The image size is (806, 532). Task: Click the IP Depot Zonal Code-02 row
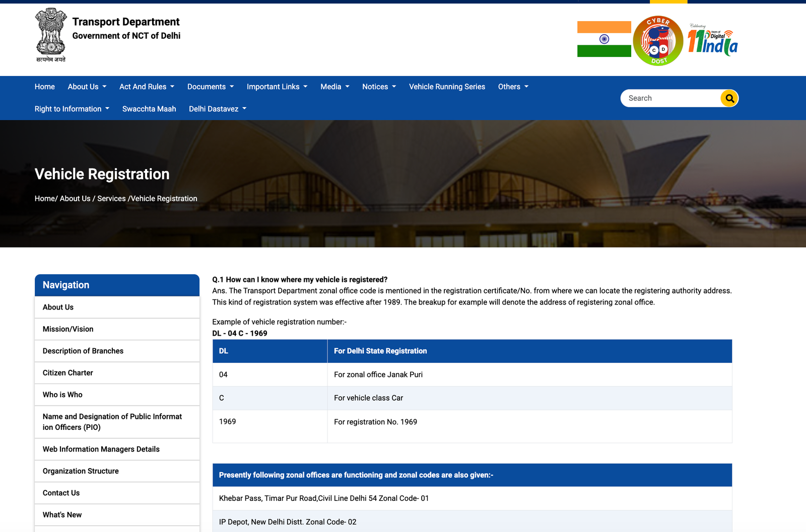coord(472,521)
